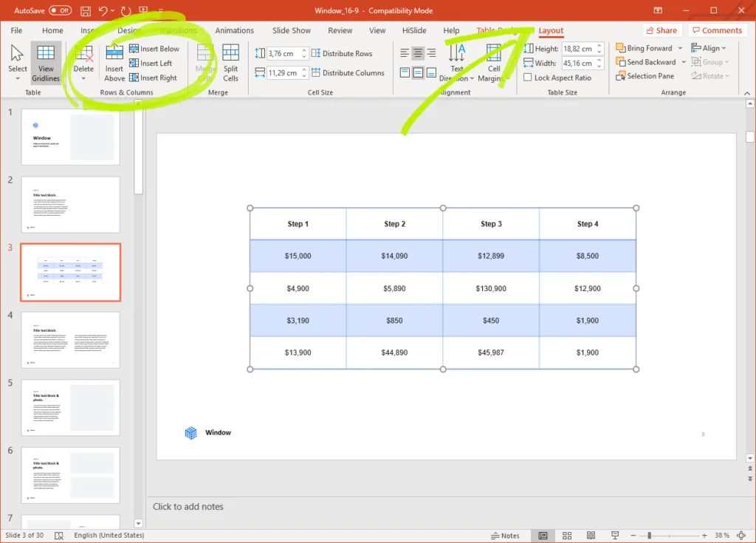Align cell text left
The width and height of the screenshot is (756, 543).
tap(405, 52)
